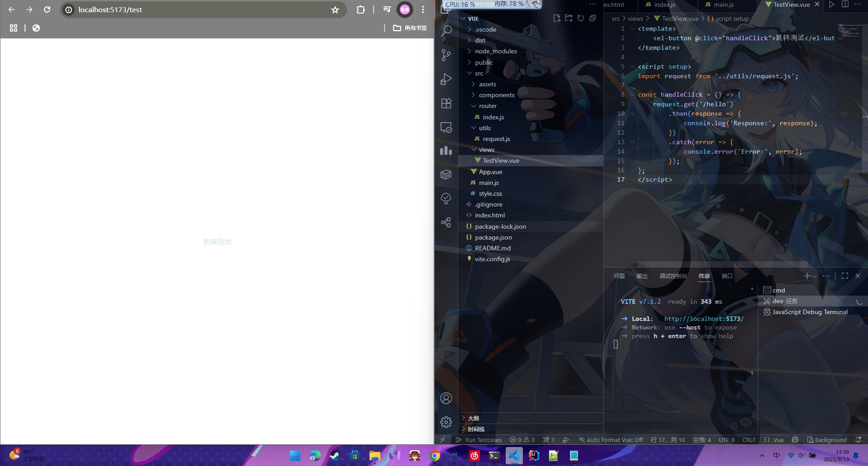Image resolution: width=868 pixels, height=466 pixels.
Task: Change UTF-8 file encoding
Action: click(726, 440)
